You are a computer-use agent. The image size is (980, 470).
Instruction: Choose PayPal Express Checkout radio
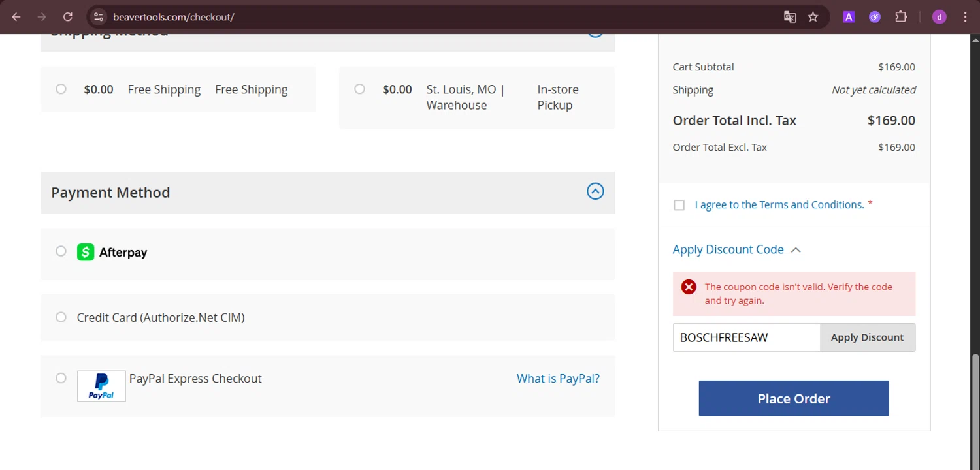[x=61, y=378]
